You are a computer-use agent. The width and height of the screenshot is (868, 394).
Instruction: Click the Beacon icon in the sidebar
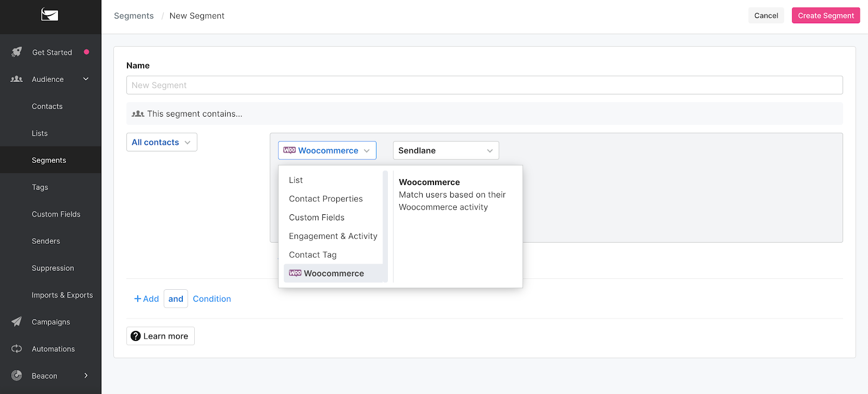[17, 375]
